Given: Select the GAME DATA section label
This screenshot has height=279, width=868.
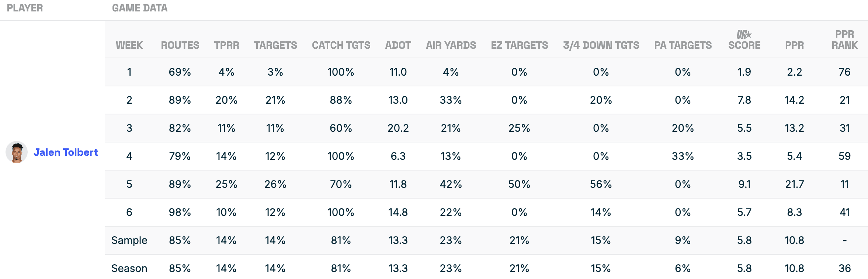Looking at the screenshot, I should 139,8.
